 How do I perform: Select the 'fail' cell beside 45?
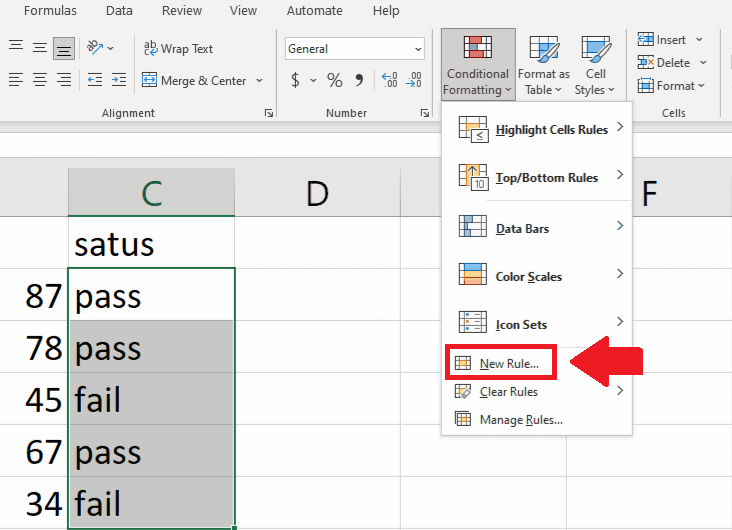(x=151, y=399)
